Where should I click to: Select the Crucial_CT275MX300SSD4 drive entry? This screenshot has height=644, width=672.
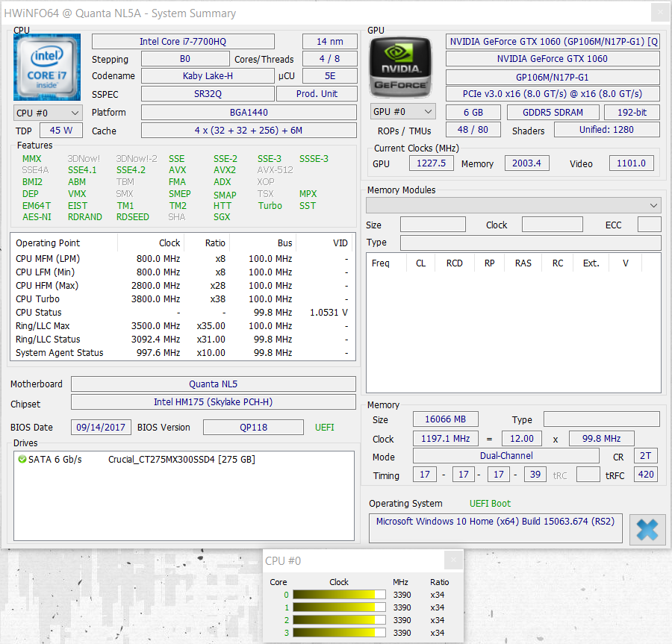point(181,460)
